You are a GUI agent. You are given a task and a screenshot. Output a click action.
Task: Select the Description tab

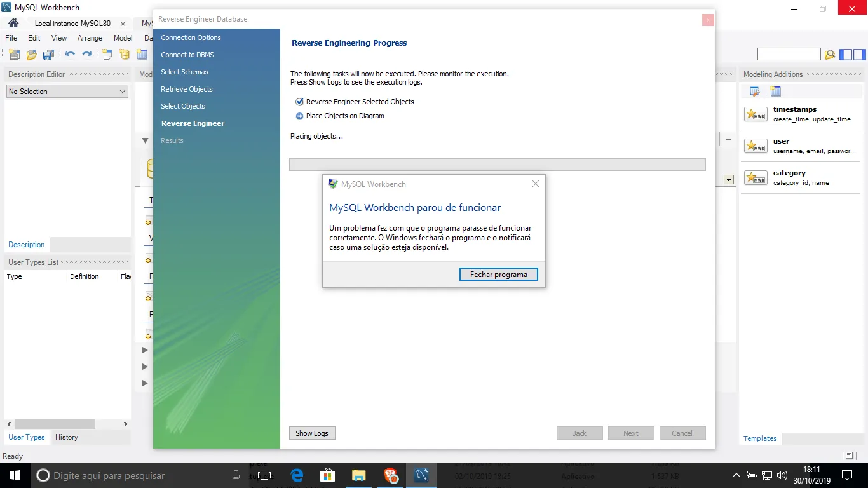(x=27, y=245)
